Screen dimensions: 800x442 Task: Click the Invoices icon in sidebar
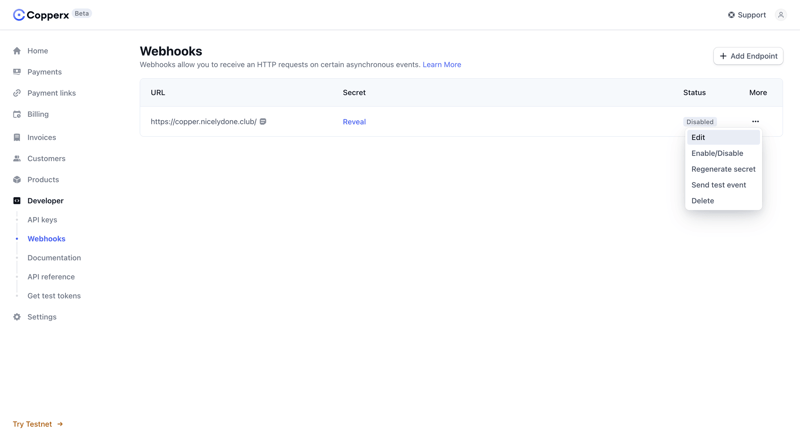click(17, 137)
